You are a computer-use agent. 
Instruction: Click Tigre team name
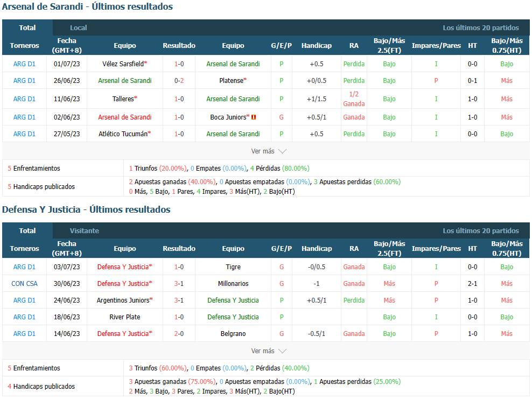(233, 267)
